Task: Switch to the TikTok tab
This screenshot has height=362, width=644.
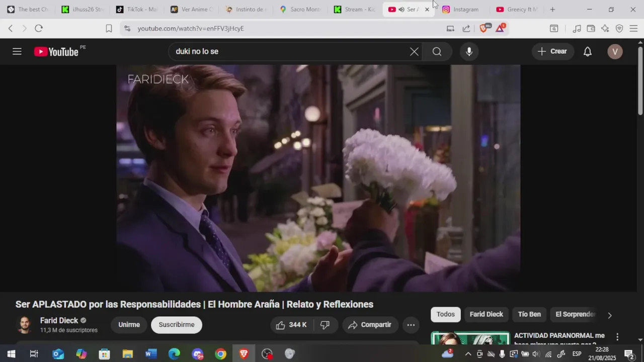Action: click(137, 10)
